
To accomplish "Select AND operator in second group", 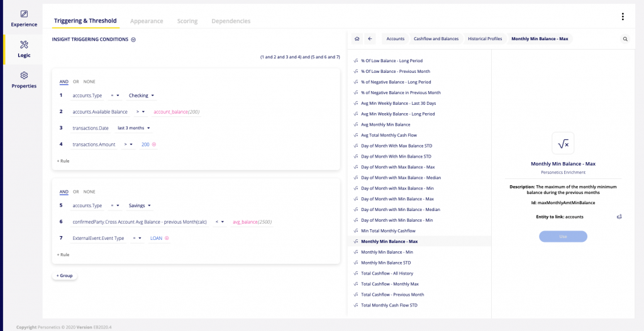I will point(64,192).
